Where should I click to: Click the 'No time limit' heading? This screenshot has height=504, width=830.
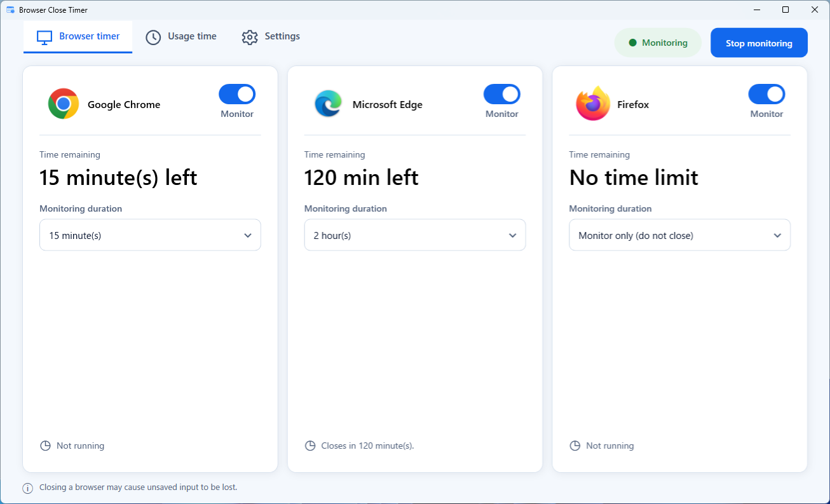tap(634, 177)
